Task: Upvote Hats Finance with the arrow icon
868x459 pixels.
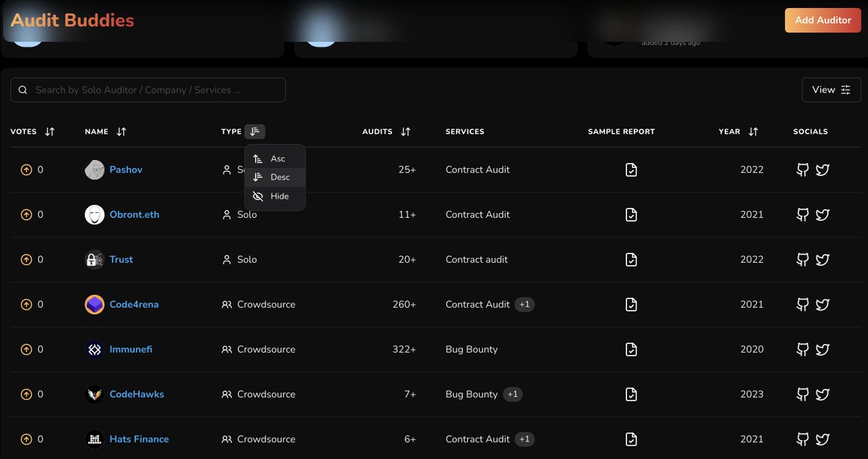Action: pos(26,439)
